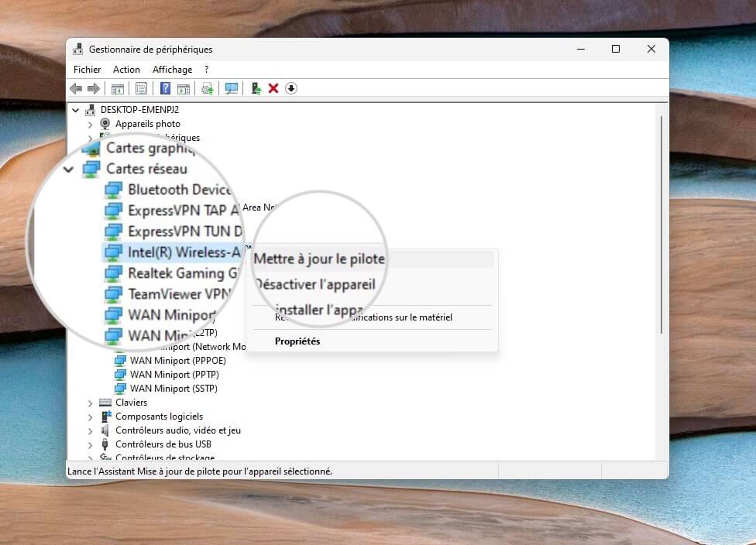Click the Gestionnaire de périphériques window title
Image resolution: width=756 pixels, height=545 pixels.
pos(150,49)
